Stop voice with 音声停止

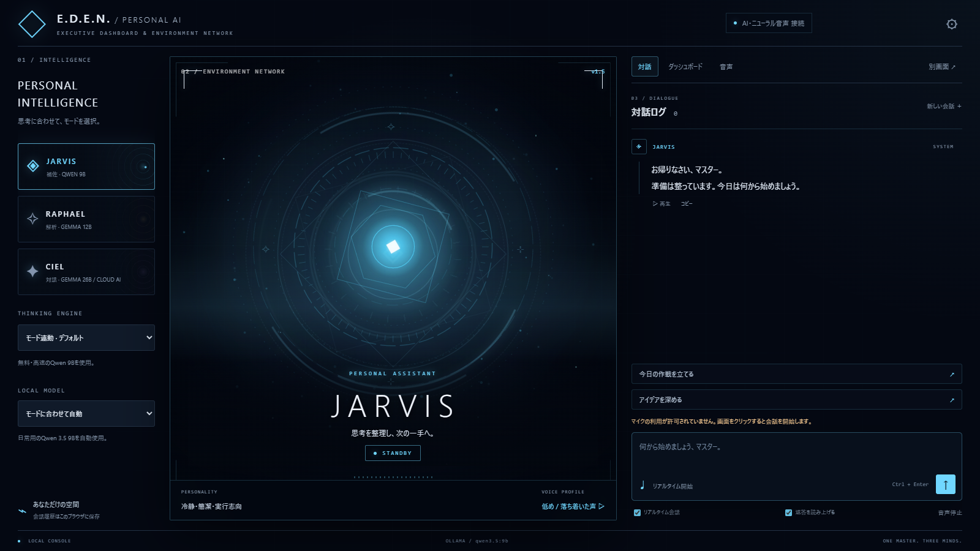[950, 513]
